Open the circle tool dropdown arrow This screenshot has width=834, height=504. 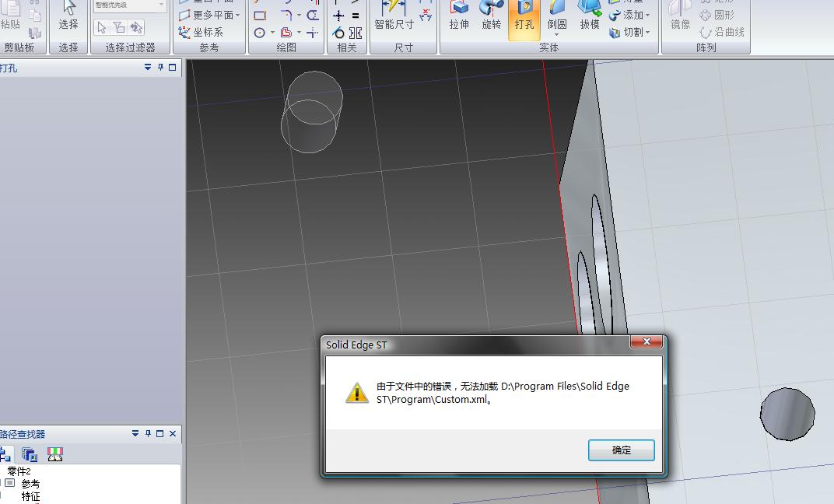pyautogui.click(x=273, y=33)
